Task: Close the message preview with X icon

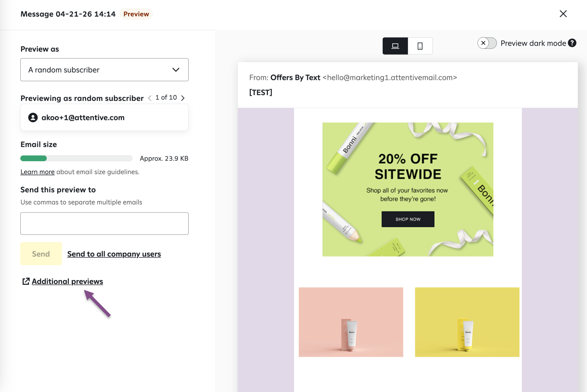Action: click(563, 14)
